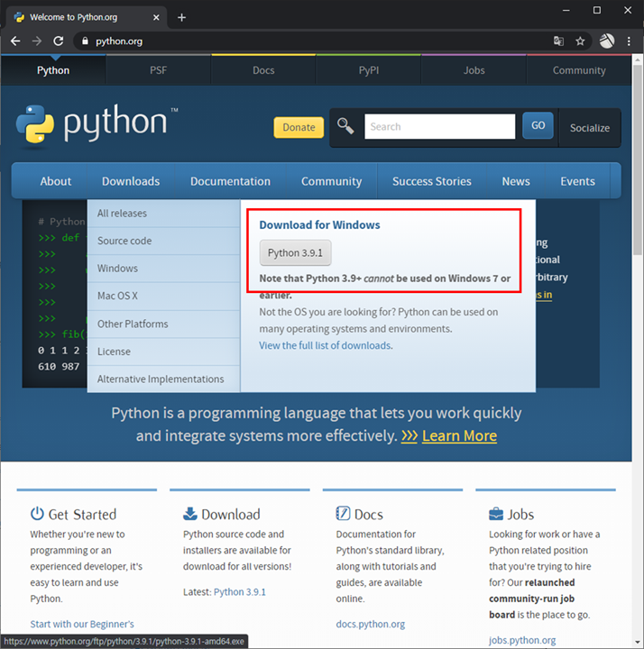Click the yellow Donate button
Screen dimensions: 644x649
[299, 127]
